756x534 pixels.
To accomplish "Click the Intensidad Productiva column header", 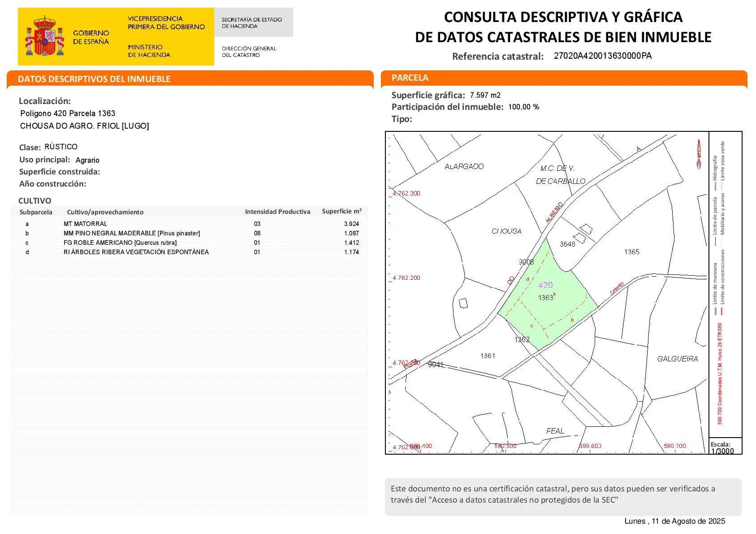I will tap(277, 212).
